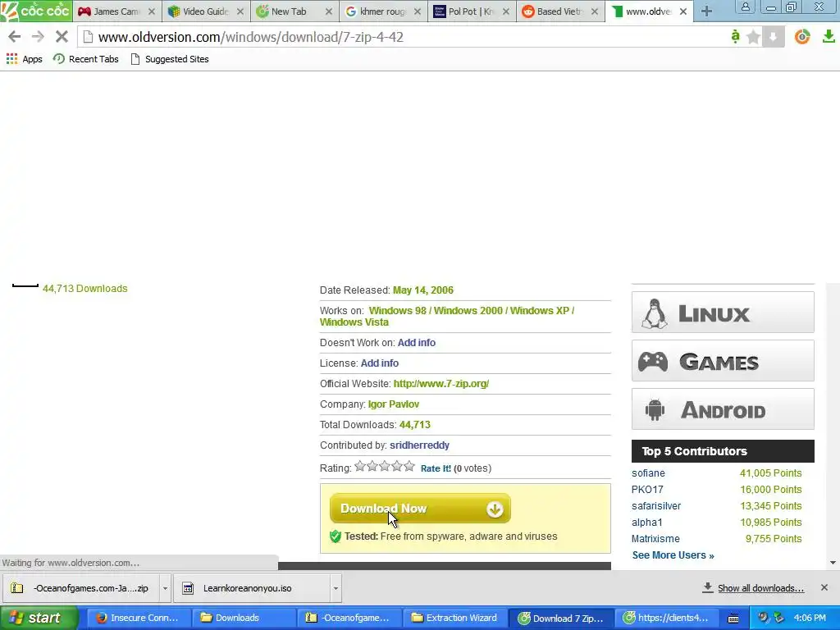Click the Download Now button

[420, 509]
